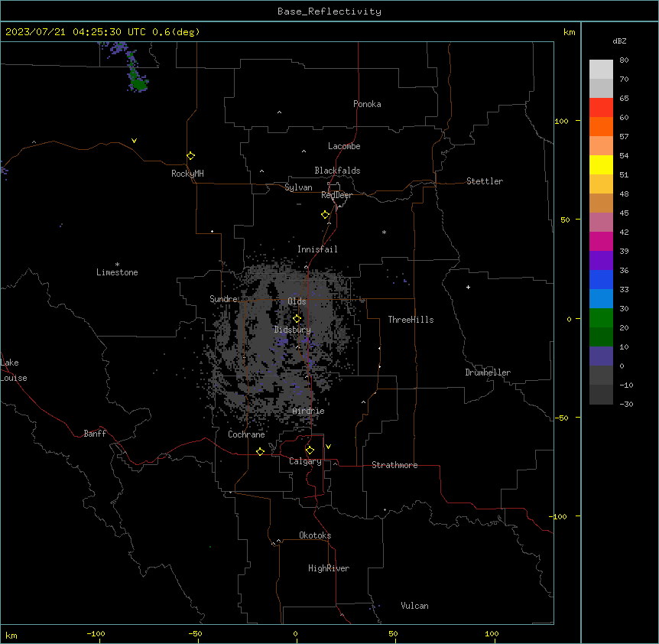
Task: Click the Limestone label
Action: [x=117, y=272]
